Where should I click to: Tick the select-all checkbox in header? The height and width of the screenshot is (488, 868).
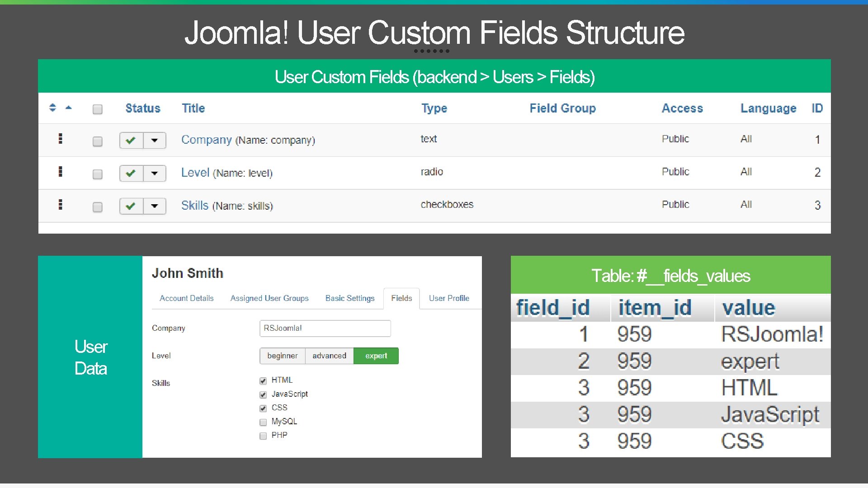pyautogui.click(x=98, y=109)
